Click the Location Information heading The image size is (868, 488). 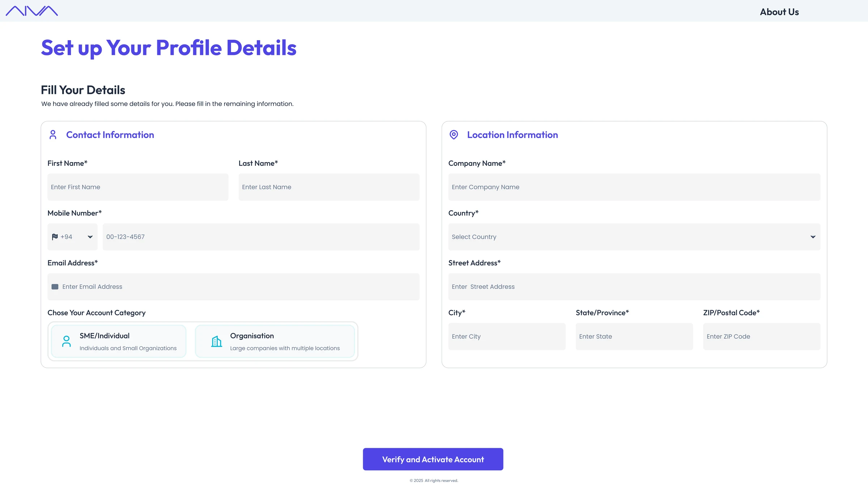pyautogui.click(x=512, y=135)
